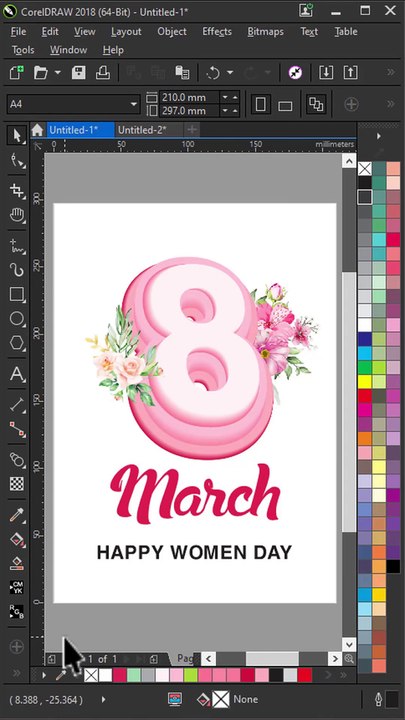Screen dimensions: 405x720
Task: Click the vertical scrollbar thumb
Action: [x=349, y=401]
